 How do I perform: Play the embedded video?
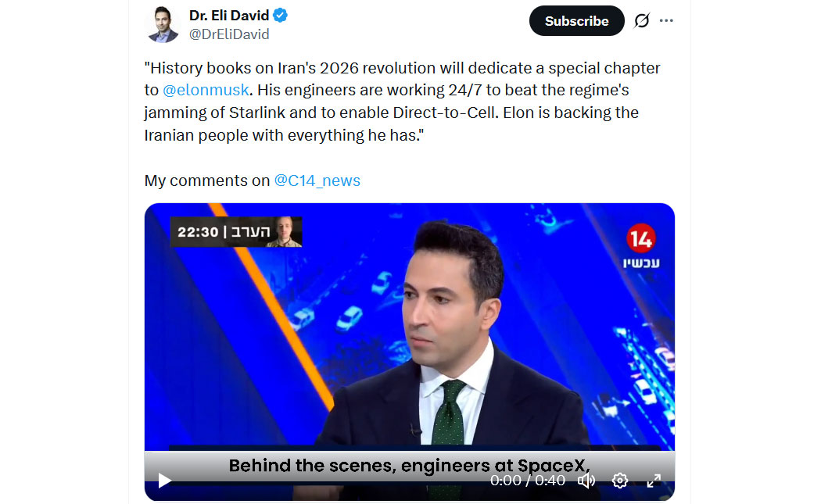click(x=165, y=481)
